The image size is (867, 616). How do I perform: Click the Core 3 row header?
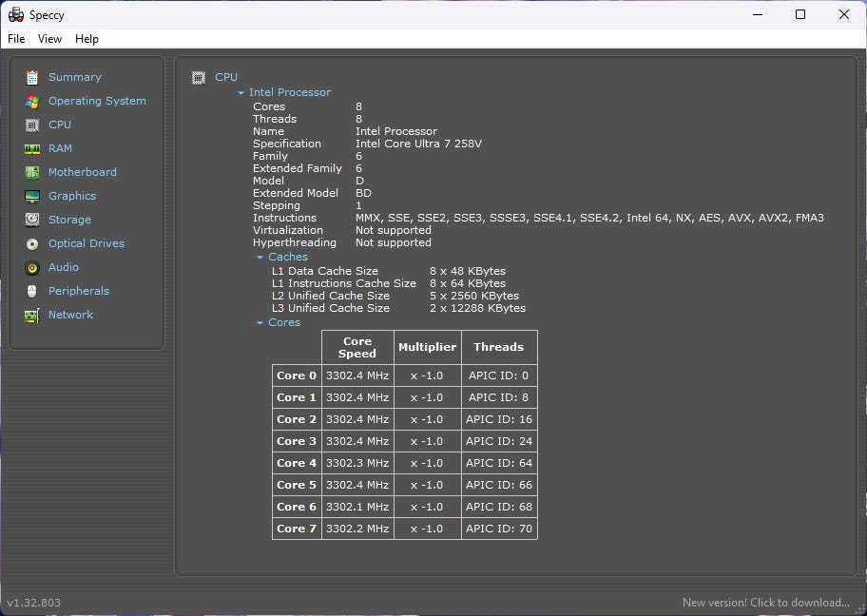click(x=297, y=441)
